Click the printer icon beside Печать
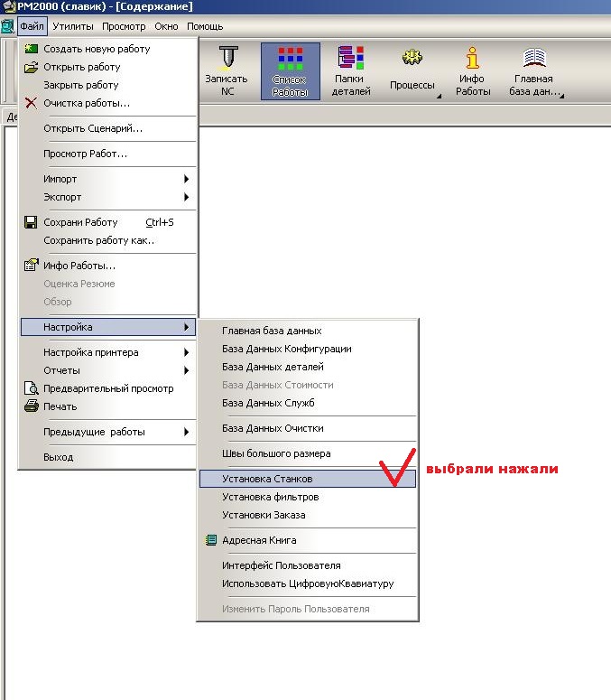Image resolution: width=611 pixels, height=700 pixels. tap(32, 406)
